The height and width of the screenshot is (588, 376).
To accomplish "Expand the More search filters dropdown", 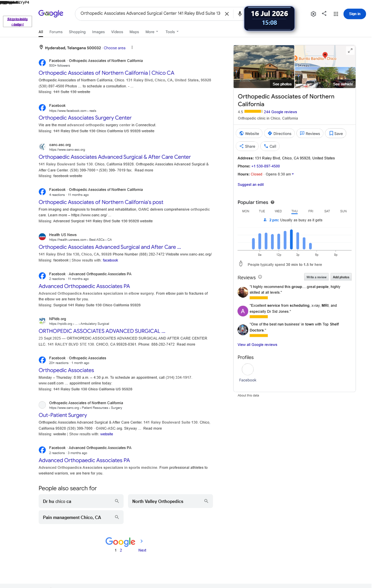I will 152,32.
